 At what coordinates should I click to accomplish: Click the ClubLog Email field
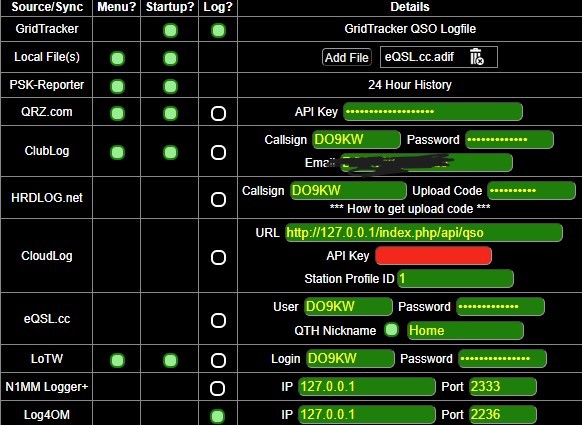click(x=426, y=163)
